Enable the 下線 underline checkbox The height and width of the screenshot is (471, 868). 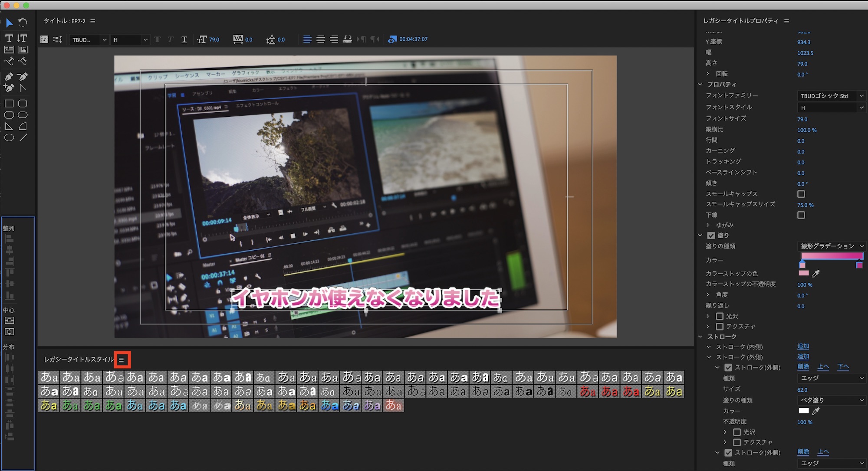click(x=801, y=215)
